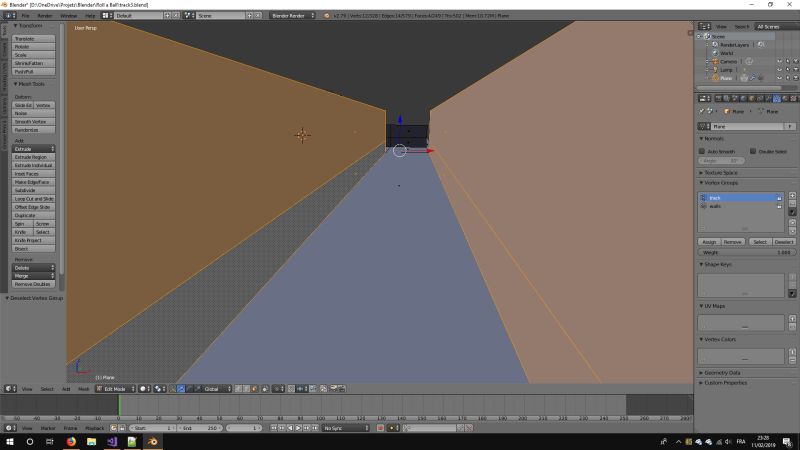This screenshot has height=450, width=800.
Task: Enable Double Sided checkbox
Action: click(x=753, y=152)
